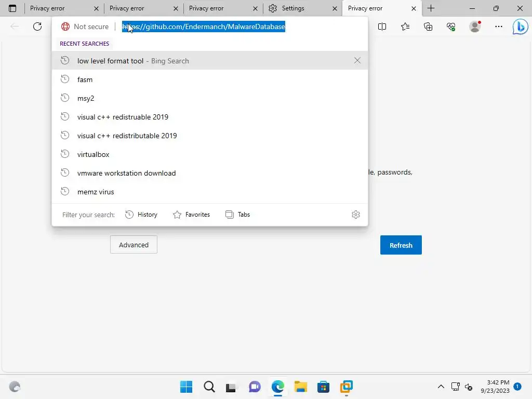532x399 pixels.
Task: Click the profile avatar icon
Action: tap(475, 26)
